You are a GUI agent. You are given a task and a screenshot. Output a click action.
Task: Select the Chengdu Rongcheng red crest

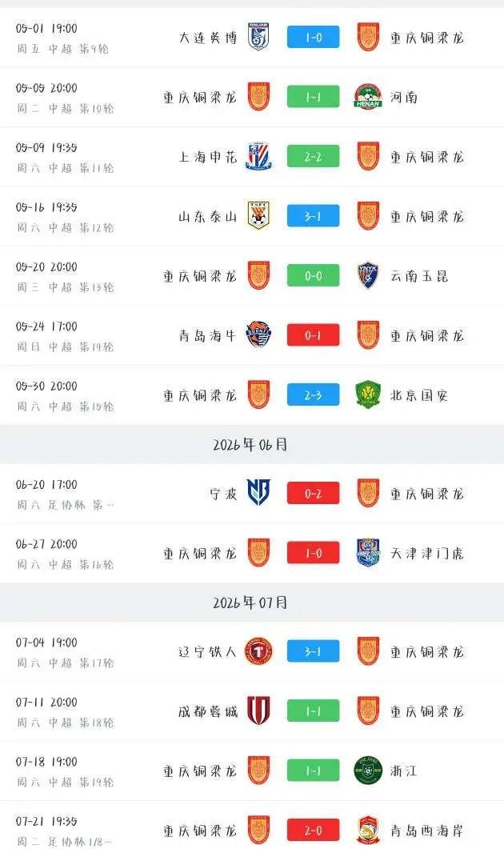(x=258, y=711)
